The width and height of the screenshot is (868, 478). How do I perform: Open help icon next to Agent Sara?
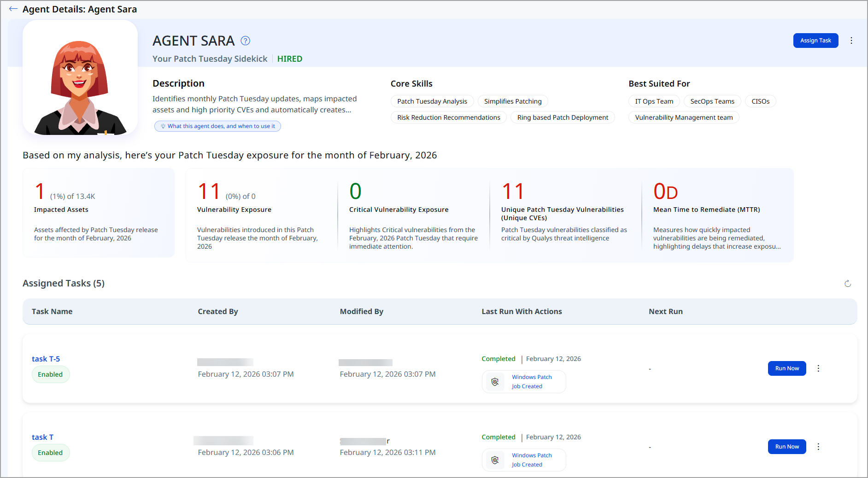(246, 41)
